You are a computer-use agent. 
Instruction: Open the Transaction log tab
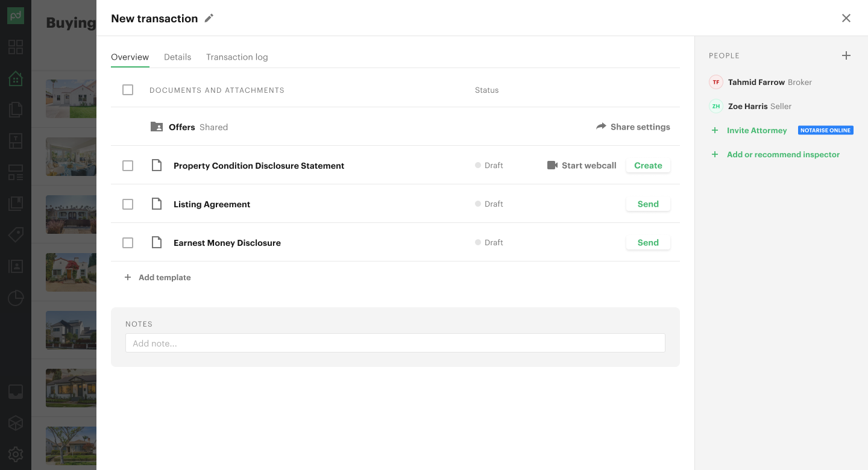(x=237, y=57)
